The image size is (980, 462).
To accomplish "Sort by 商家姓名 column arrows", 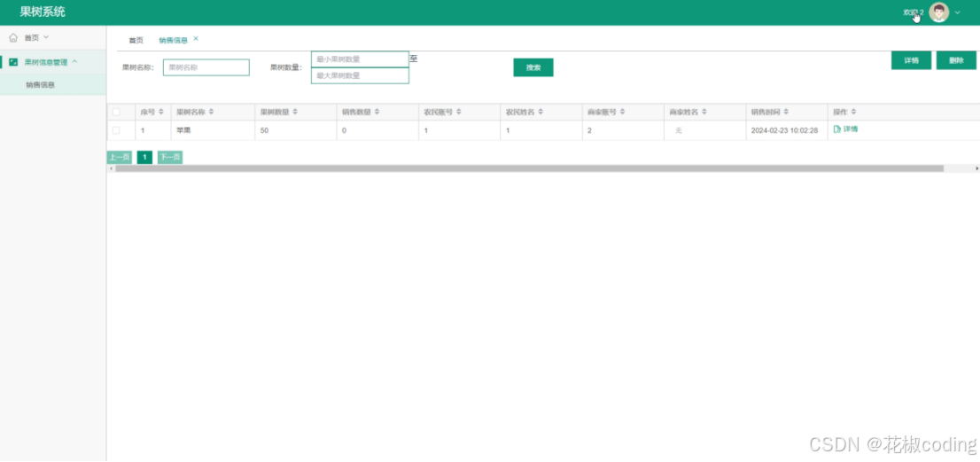I will (704, 112).
